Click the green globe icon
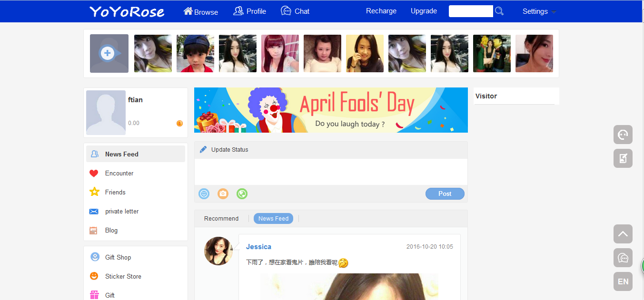The image size is (644, 300). 242,194
